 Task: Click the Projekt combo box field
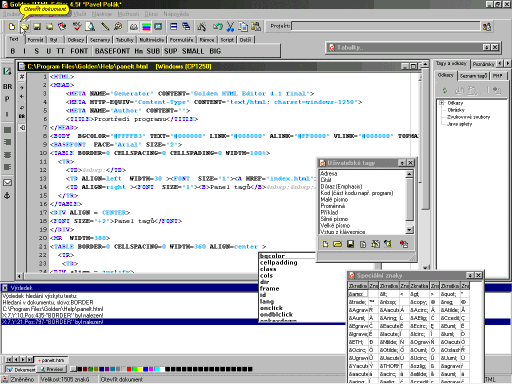click(386, 26)
